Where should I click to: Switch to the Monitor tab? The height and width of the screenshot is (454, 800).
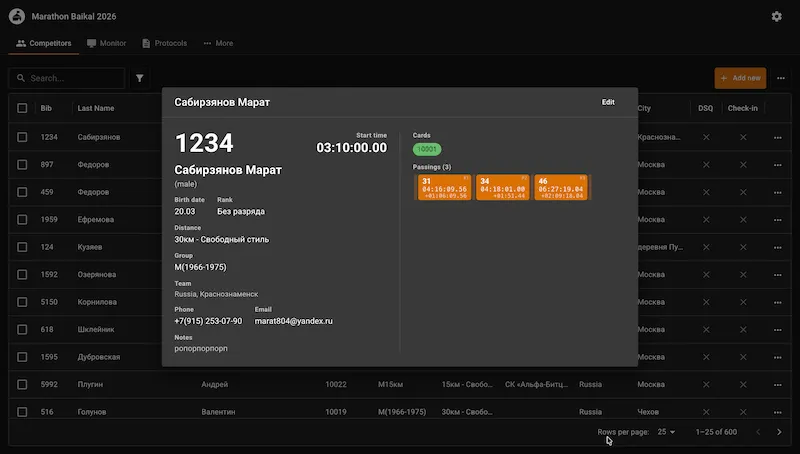[107, 43]
